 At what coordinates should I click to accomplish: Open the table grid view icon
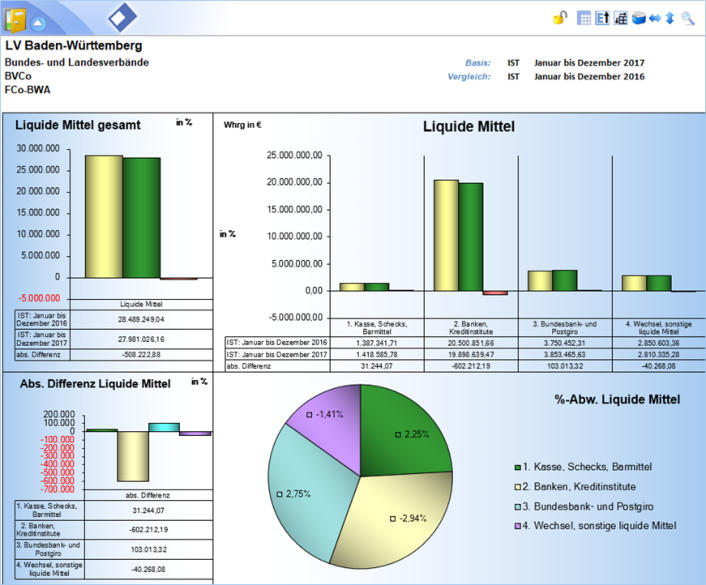click(x=585, y=17)
